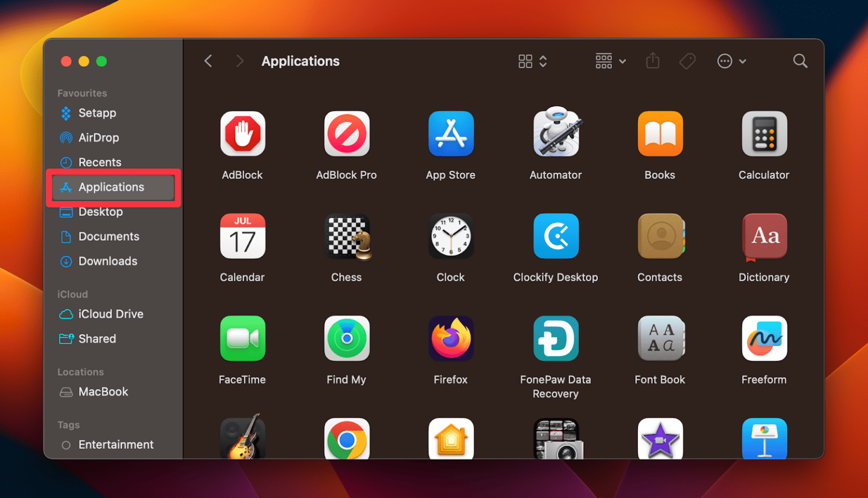Image resolution: width=868 pixels, height=498 pixels.
Task: Launch AdBlock Pro
Action: pyautogui.click(x=346, y=134)
